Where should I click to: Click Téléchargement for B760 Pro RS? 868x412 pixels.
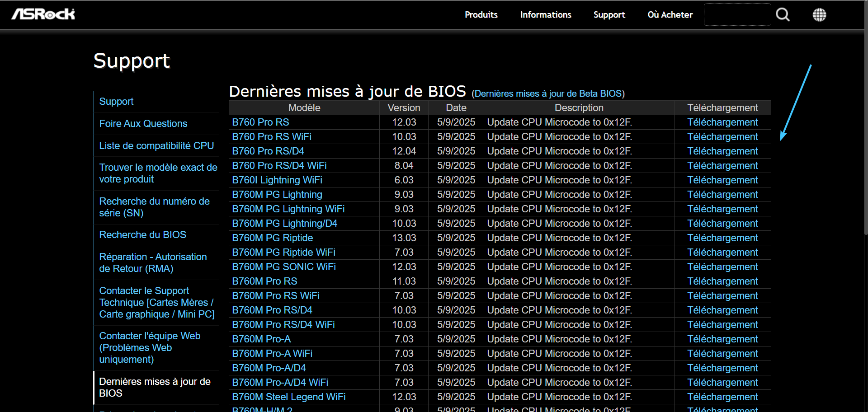pos(722,122)
